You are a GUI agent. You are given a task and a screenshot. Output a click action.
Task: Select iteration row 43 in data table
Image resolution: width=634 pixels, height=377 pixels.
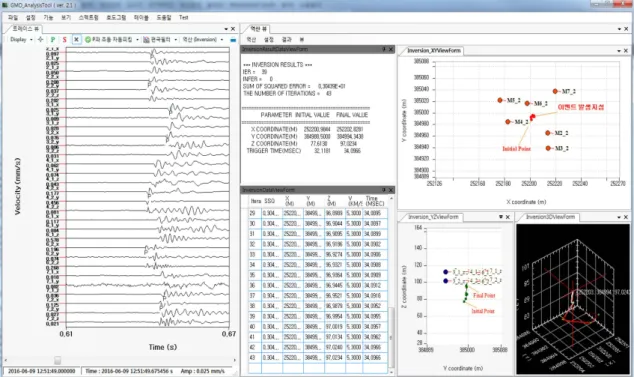[318, 358]
